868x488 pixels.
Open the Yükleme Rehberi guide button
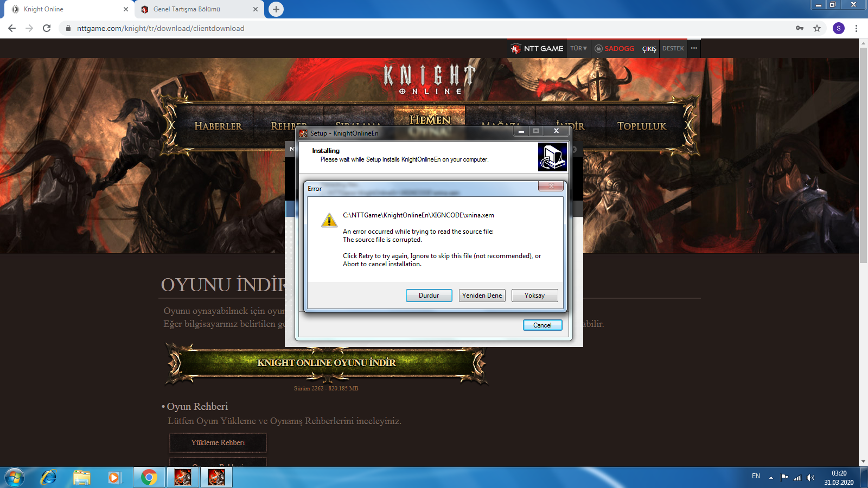coord(218,442)
